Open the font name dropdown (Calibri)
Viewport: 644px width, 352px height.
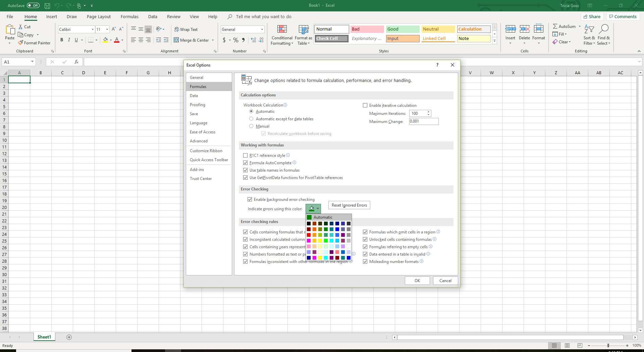pyautogui.click(x=93, y=30)
